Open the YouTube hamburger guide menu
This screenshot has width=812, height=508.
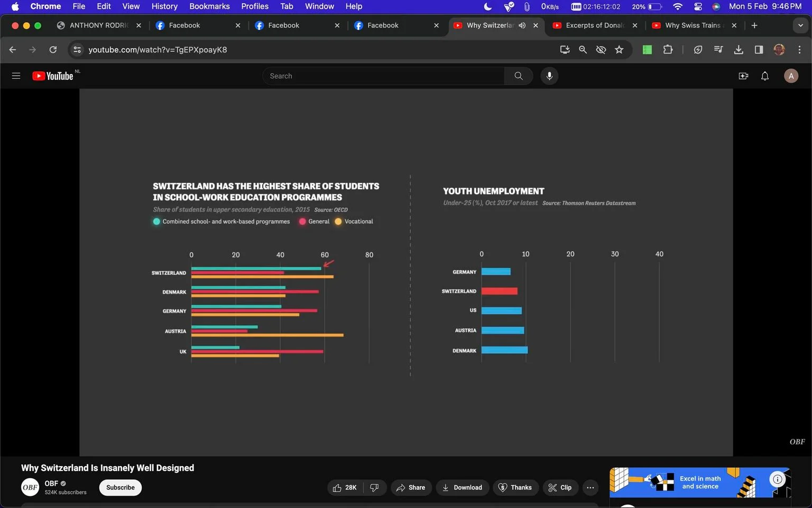tap(16, 76)
